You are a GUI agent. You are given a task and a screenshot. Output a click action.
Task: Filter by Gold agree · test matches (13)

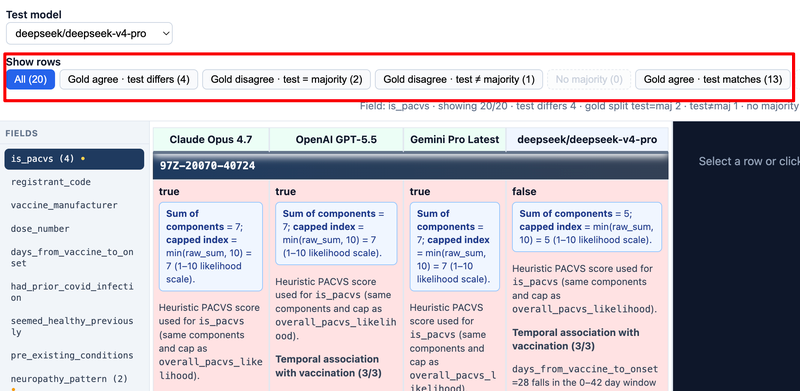coord(713,80)
